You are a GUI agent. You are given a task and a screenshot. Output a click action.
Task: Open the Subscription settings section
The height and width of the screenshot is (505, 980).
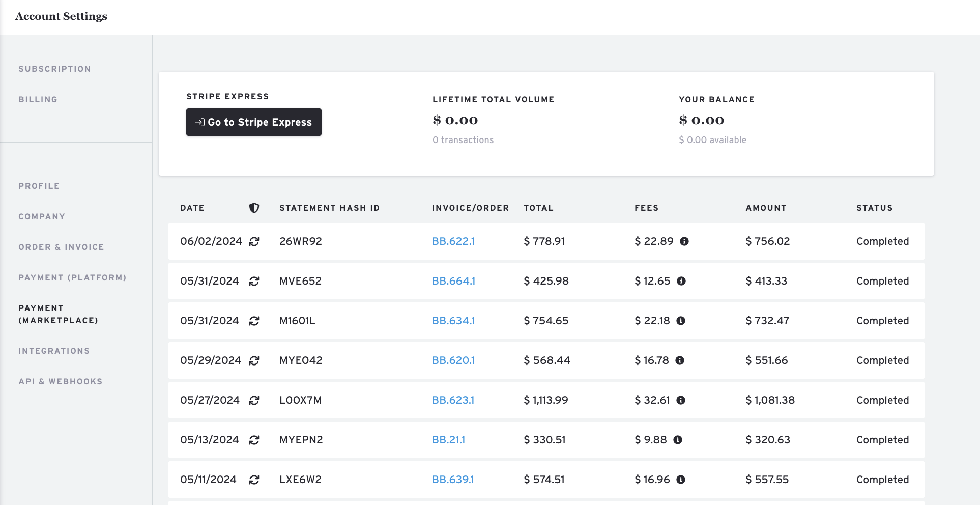(54, 69)
